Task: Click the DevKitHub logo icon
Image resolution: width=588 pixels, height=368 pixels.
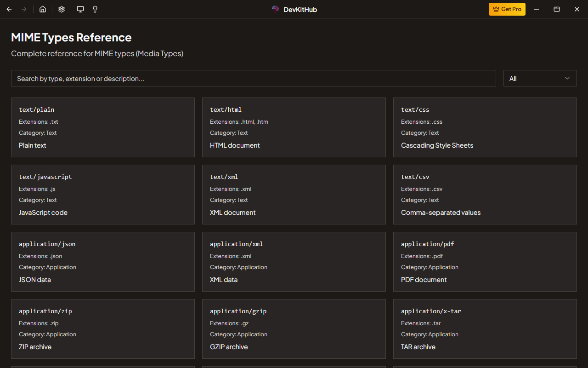Action: (276, 9)
